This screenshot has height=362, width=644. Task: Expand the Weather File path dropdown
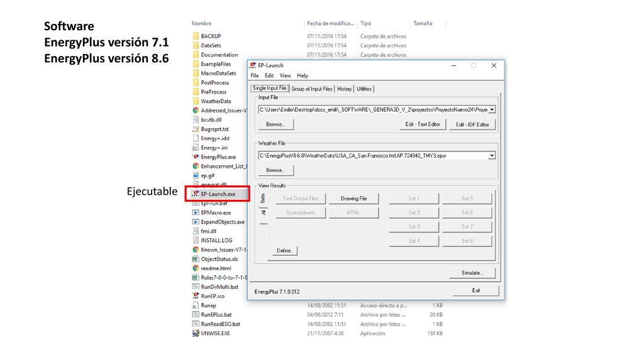(492, 156)
